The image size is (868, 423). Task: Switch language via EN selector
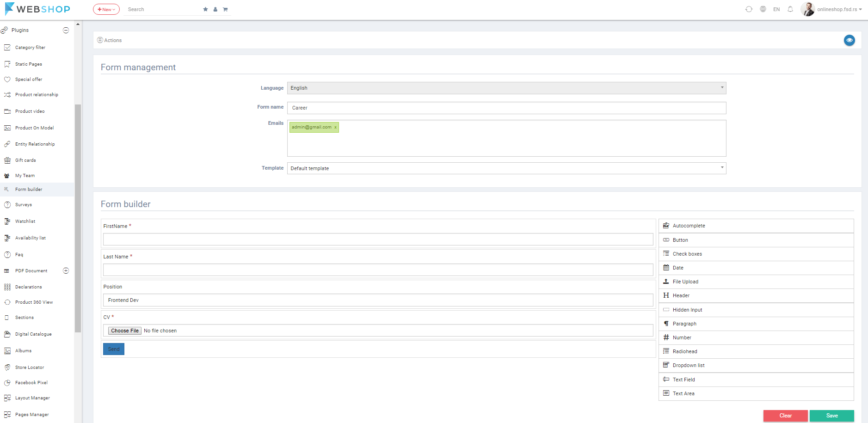(776, 9)
